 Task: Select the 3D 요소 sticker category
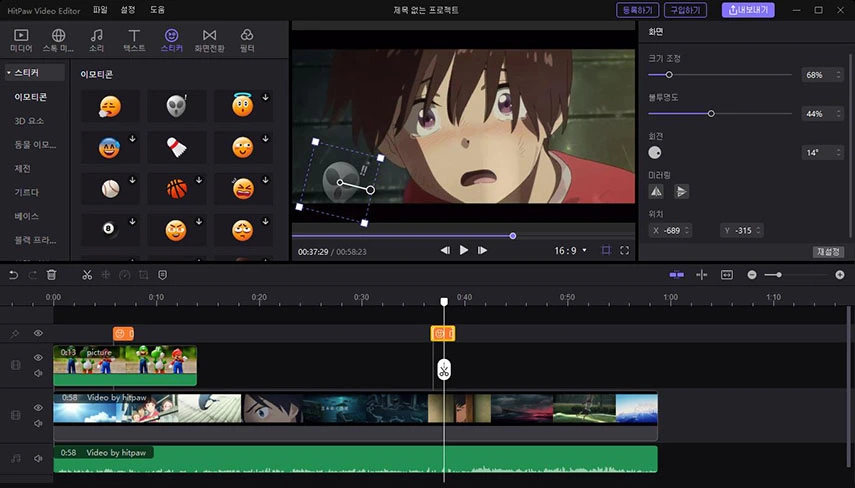[x=29, y=121]
